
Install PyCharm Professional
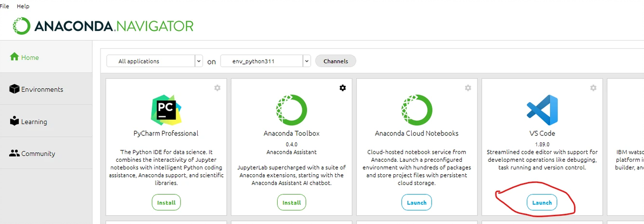(x=166, y=202)
